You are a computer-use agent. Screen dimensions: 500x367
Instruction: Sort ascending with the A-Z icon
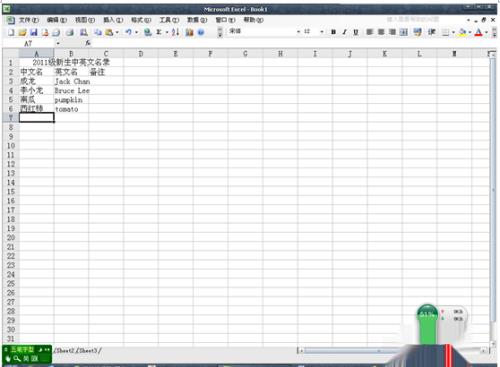176,32
